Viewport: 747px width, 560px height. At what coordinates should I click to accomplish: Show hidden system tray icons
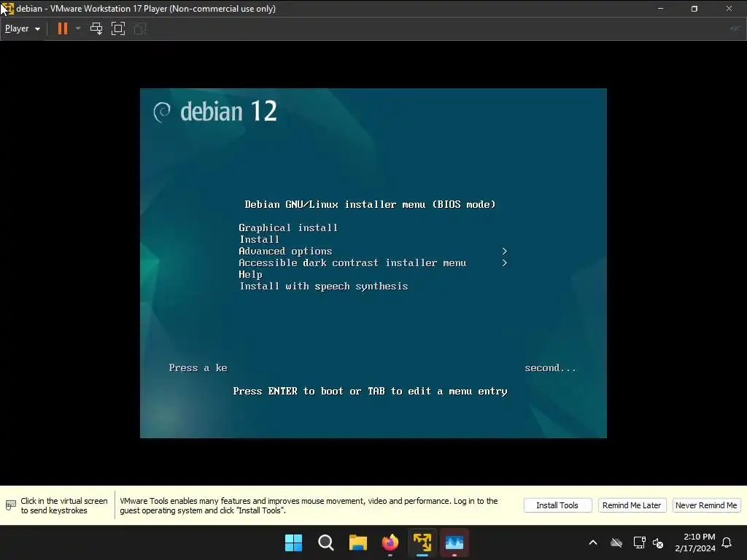click(593, 542)
